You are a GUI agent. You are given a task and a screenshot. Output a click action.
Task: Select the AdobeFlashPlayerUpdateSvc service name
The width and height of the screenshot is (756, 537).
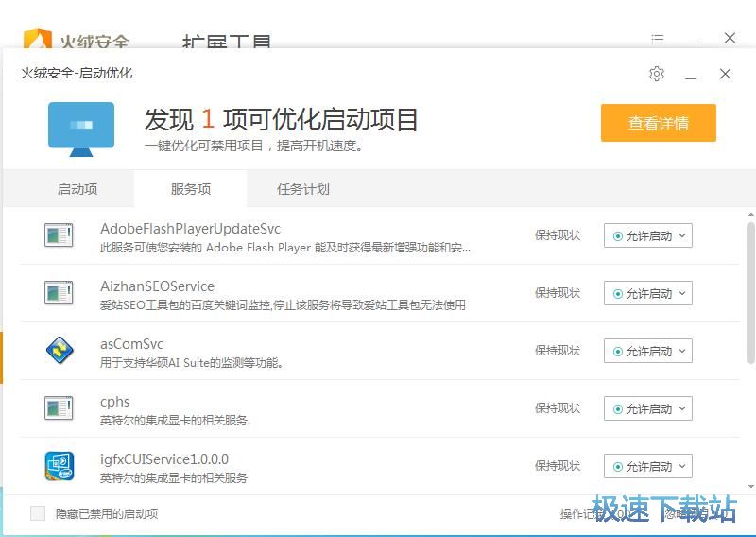[x=190, y=229]
